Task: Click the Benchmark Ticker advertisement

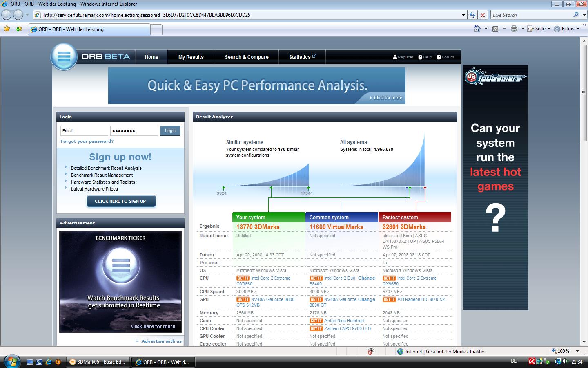Action: 120,282
